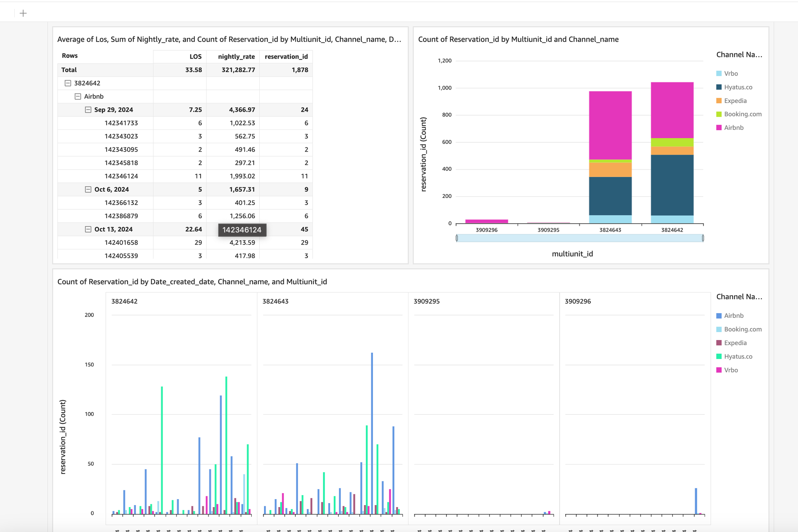Select Airbnb pink legend entry in stacked chart
The width and height of the screenshot is (798, 532).
(x=733, y=128)
